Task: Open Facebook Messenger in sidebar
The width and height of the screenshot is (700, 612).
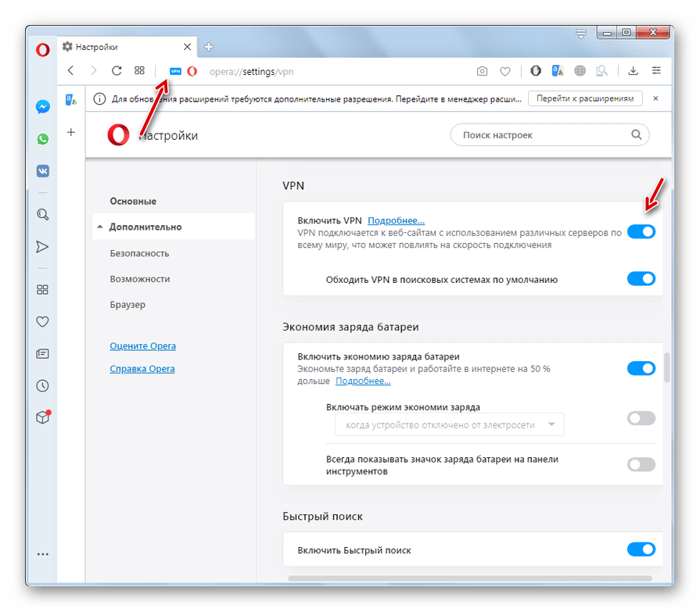Action: (43, 106)
